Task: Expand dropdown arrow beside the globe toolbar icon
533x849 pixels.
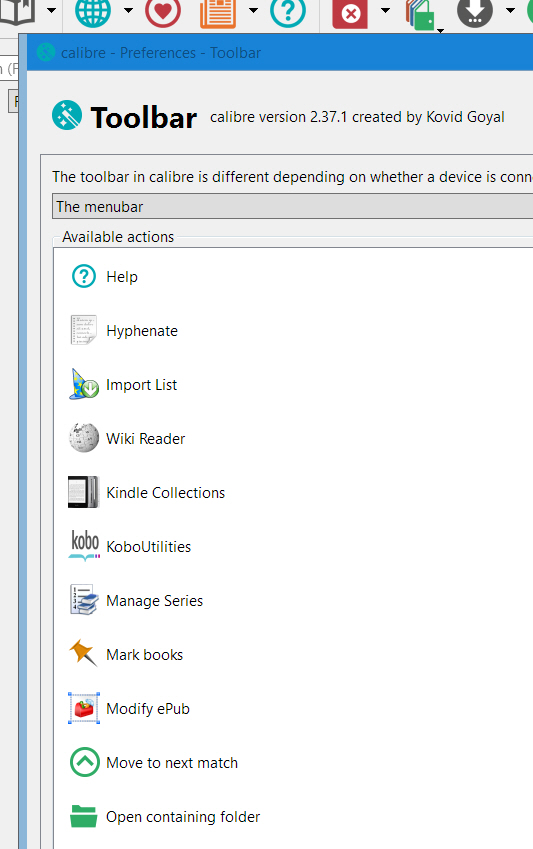Action: (128, 10)
